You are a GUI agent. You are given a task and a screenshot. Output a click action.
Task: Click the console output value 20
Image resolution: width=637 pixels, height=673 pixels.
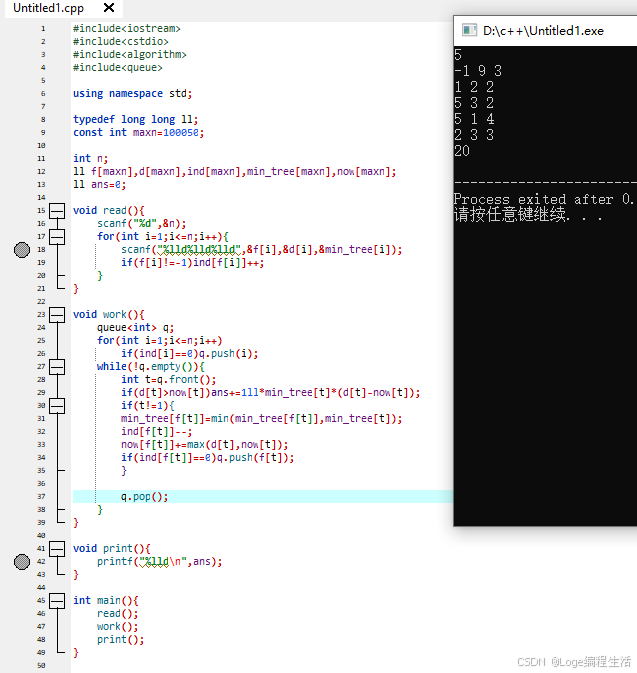462,151
